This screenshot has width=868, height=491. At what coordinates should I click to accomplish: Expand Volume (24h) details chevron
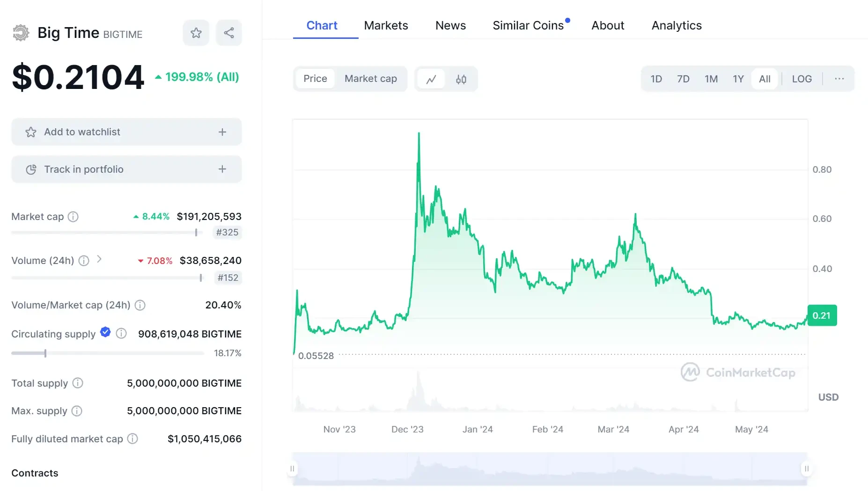[99, 261]
